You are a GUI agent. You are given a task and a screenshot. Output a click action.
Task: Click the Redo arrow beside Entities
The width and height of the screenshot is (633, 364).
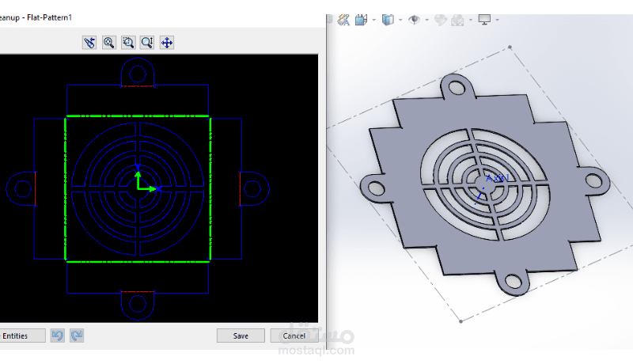[77, 336]
